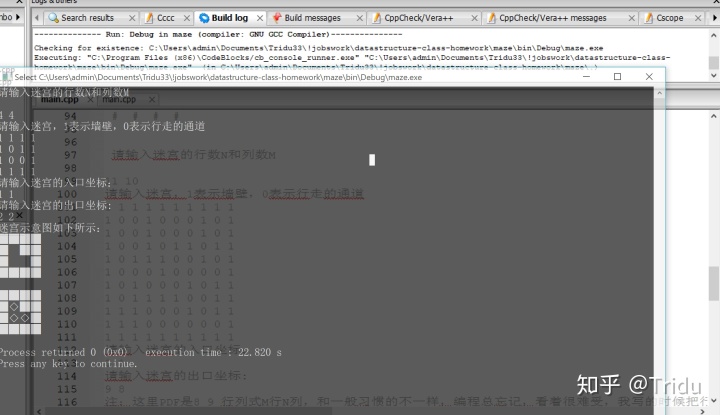Click the down arrow of the Build log scrollbar
This screenshot has width=720, height=415.
pyautogui.click(x=714, y=75)
